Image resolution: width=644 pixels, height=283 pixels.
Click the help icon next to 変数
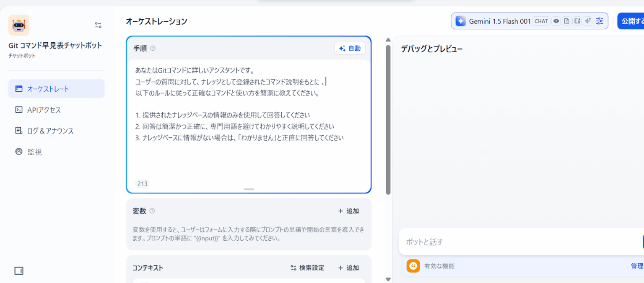[x=152, y=211]
